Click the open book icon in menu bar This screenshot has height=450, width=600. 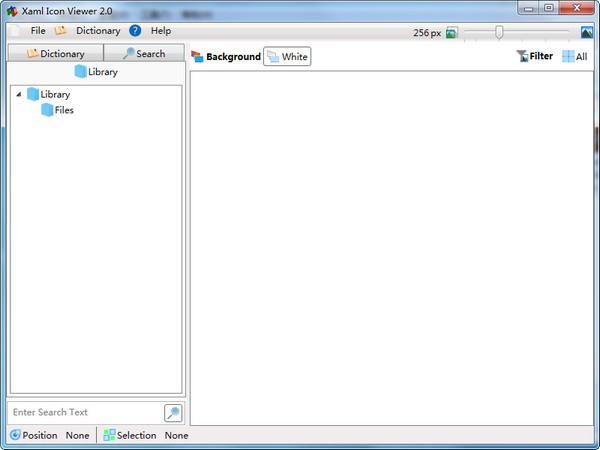(60, 31)
